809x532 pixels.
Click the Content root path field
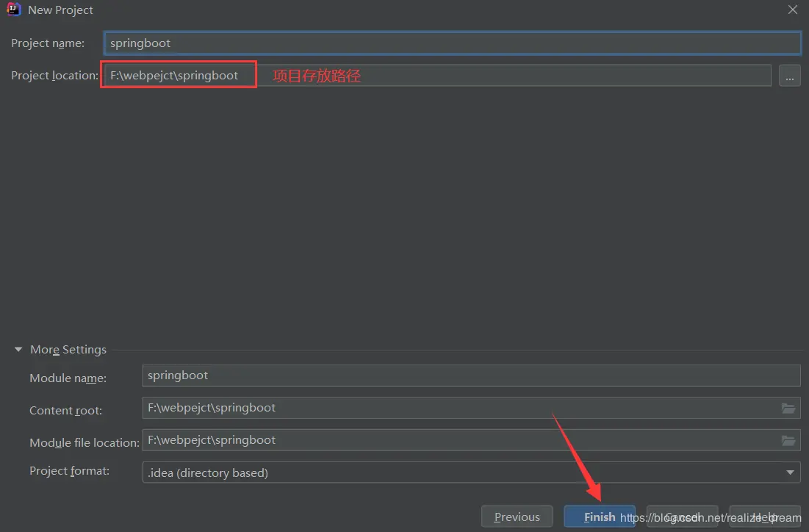(x=471, y=408)
